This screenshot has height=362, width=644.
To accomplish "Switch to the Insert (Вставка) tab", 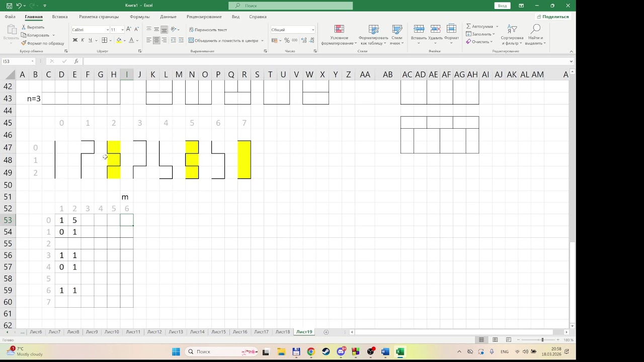I will (60, 17).
